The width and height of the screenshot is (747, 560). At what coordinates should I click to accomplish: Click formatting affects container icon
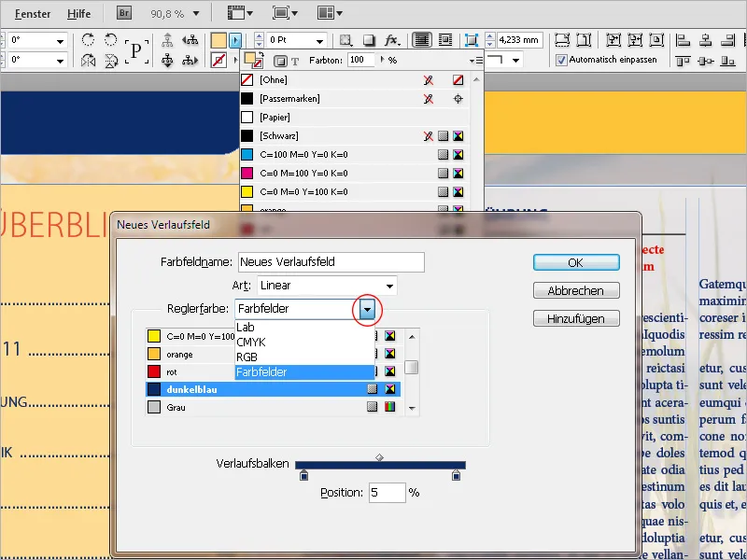coord(281,61)
